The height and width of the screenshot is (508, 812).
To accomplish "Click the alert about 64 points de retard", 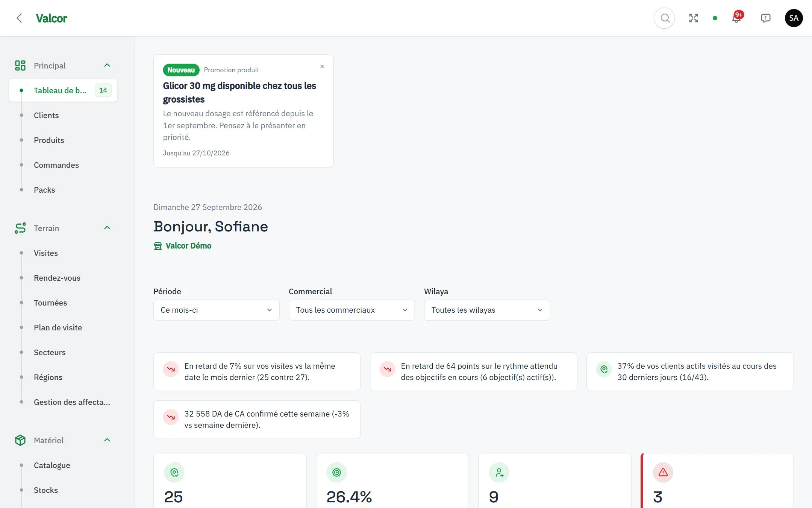I will point(474,372).
